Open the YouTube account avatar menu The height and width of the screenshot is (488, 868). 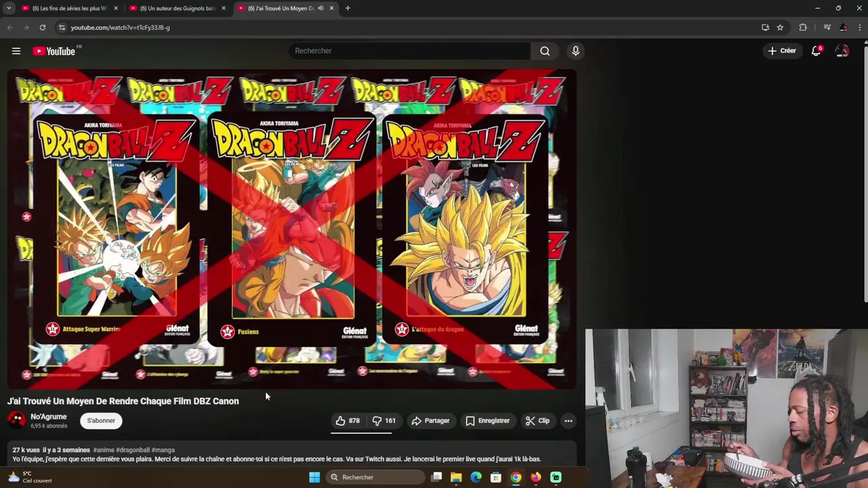pyautogui.click(x=842, y=51)
